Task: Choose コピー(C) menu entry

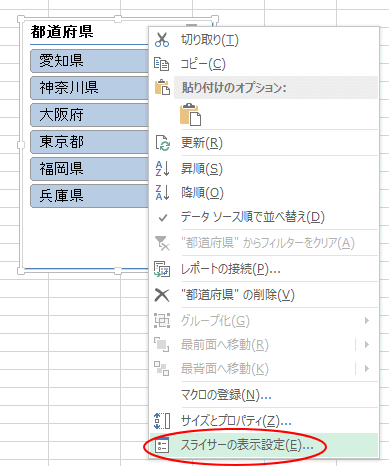Action: click(264, 64)
